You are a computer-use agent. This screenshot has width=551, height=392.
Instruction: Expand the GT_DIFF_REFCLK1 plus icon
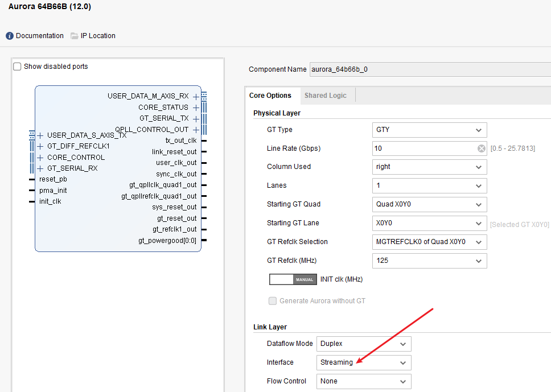pos(40,146)
